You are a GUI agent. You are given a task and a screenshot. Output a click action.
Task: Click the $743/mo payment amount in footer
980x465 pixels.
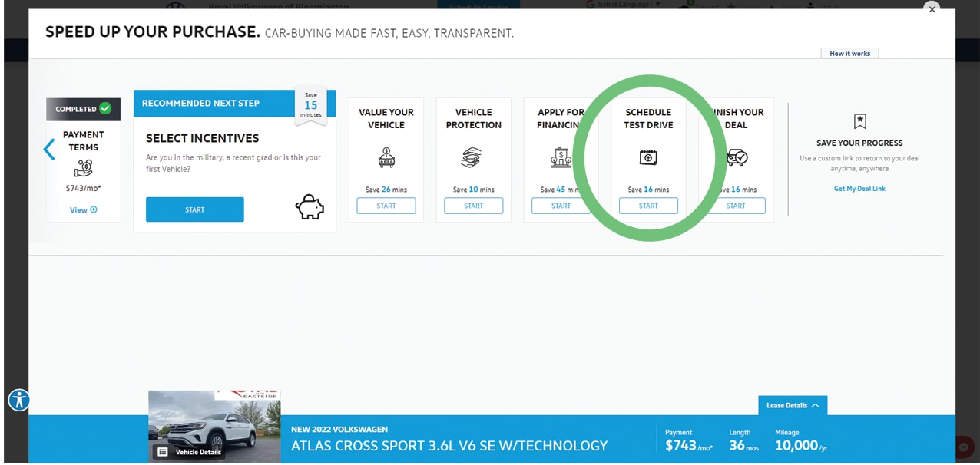689,446
